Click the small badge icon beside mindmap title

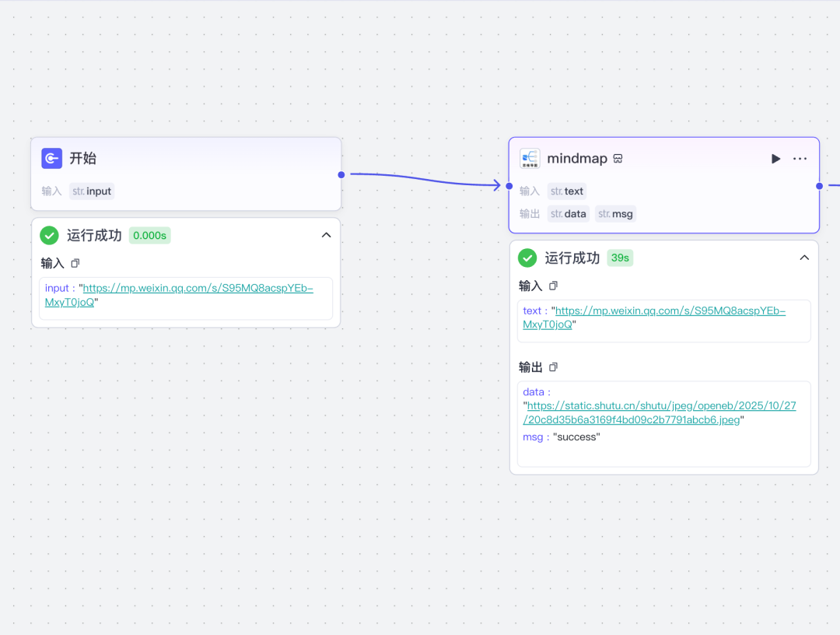[x=618, y=159]
